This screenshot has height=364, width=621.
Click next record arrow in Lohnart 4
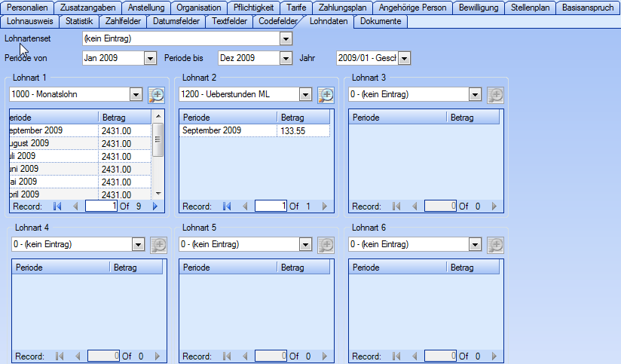pos(158,356)
